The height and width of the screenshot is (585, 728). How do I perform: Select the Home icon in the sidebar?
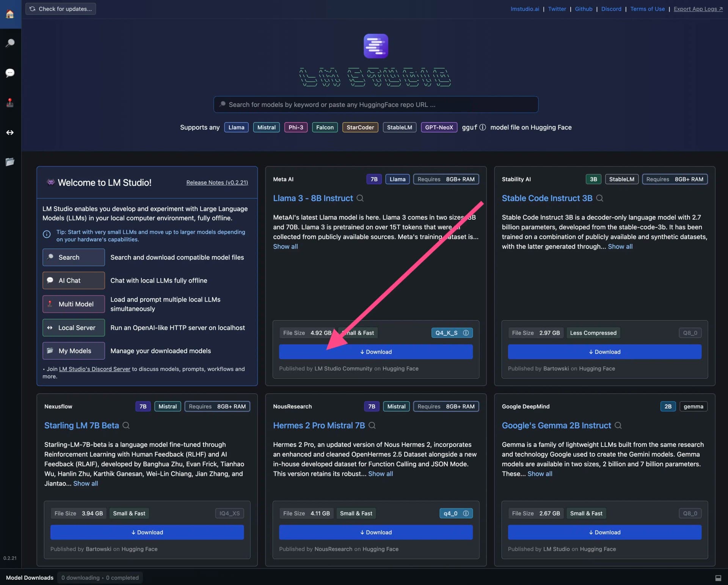[x=10, y=13]
